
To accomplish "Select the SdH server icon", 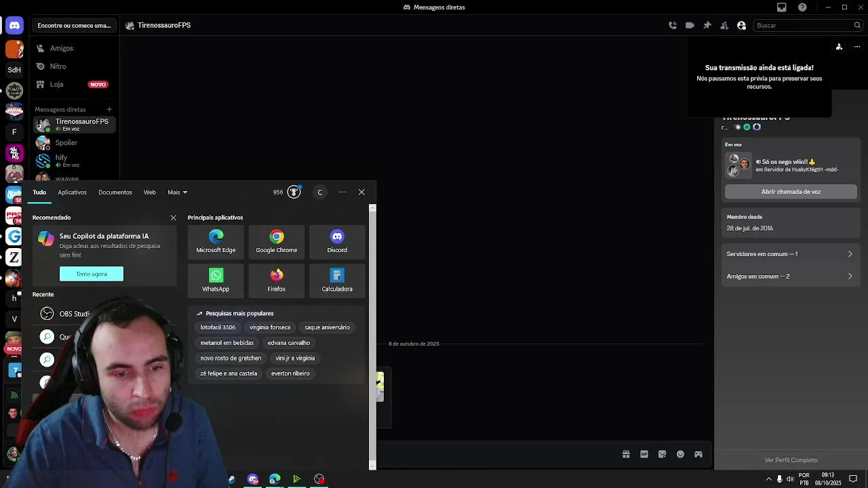I will (x=14, y=70).
